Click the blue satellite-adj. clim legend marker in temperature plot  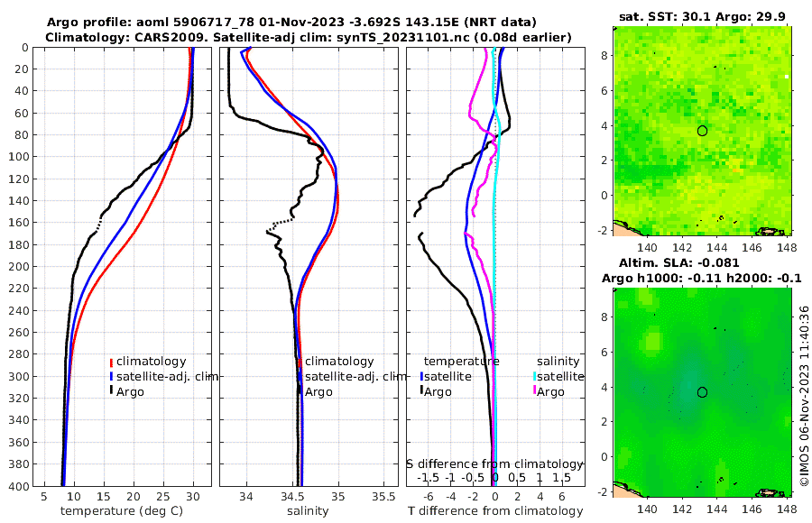(x=111, y=377)
